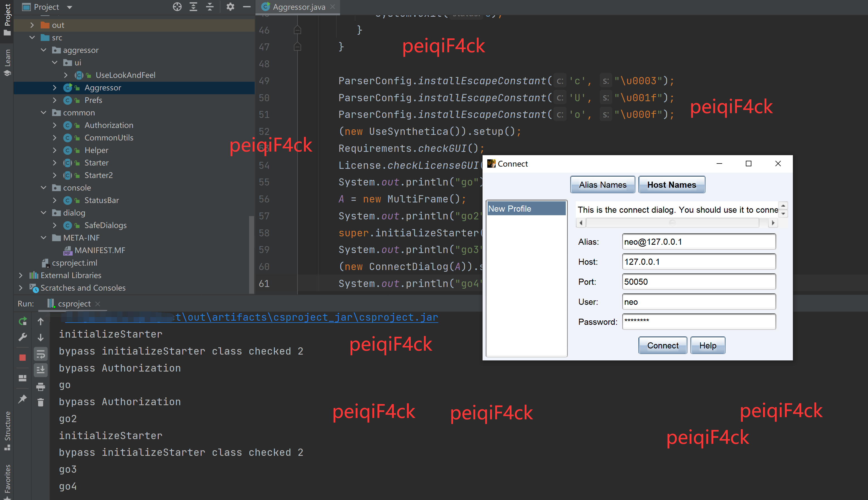This screenshot has height=500, width=868.
Task: Switch to the Aggressor.java editor tab
Action: (299, 7)
